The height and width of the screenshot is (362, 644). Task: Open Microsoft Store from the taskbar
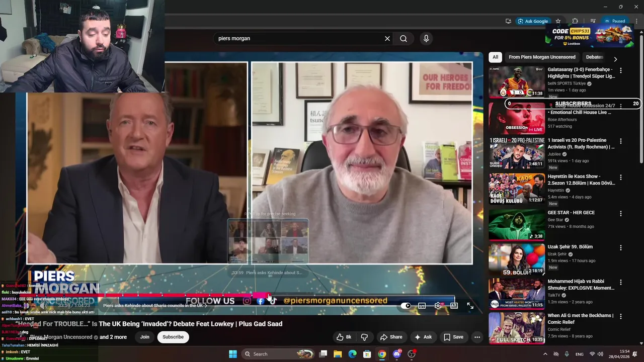pyautogui.click(x=367, y=354)
